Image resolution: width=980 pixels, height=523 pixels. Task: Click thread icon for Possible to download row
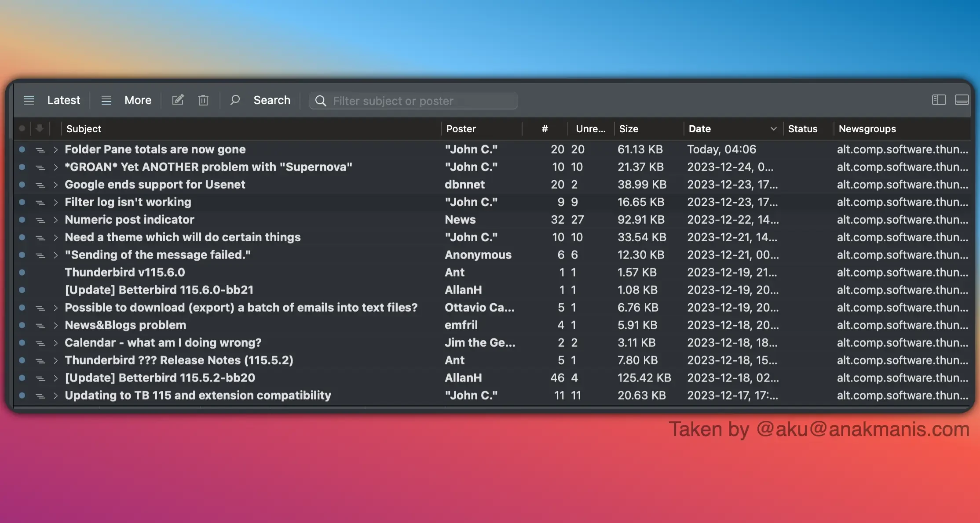pyautogui.click(x=40, y=308)
